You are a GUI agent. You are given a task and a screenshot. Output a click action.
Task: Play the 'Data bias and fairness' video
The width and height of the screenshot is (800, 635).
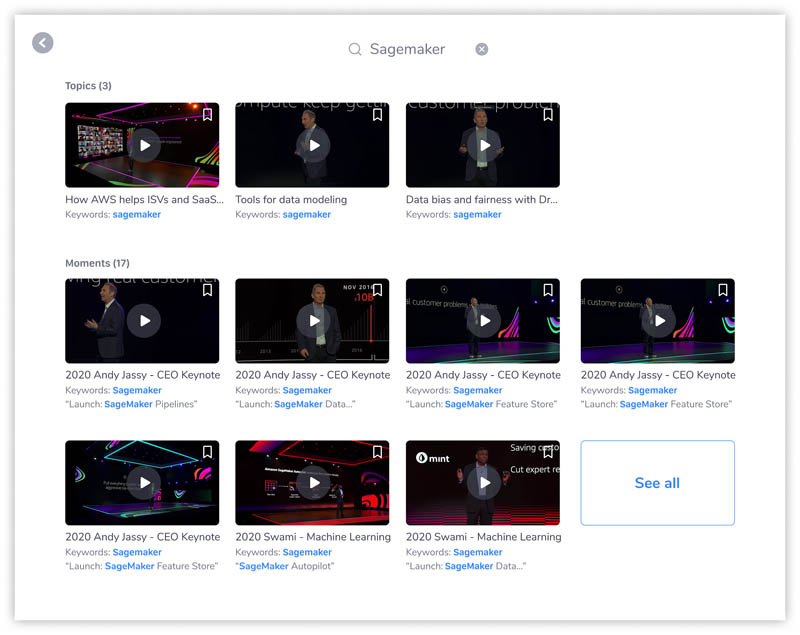[485, 145]
